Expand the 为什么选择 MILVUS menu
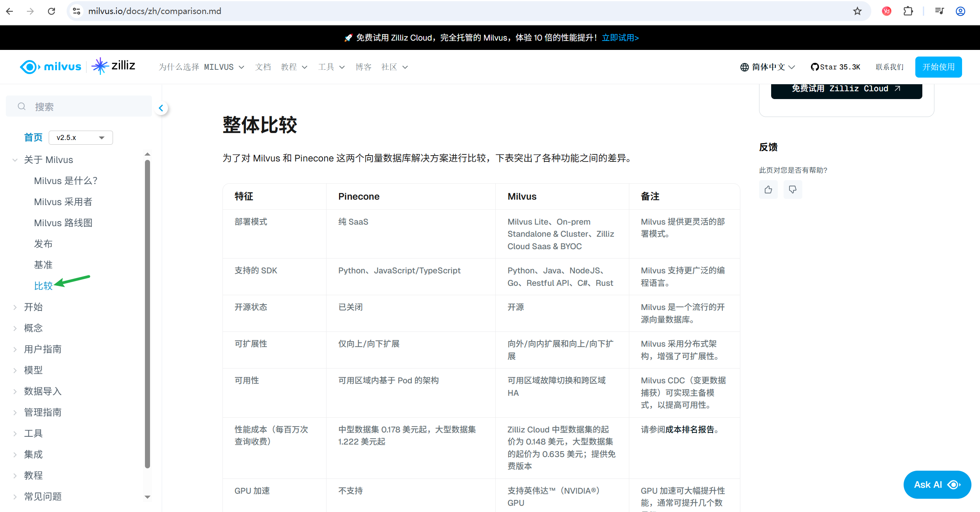Viewport: 980px width, 512px height. [201, 67]
